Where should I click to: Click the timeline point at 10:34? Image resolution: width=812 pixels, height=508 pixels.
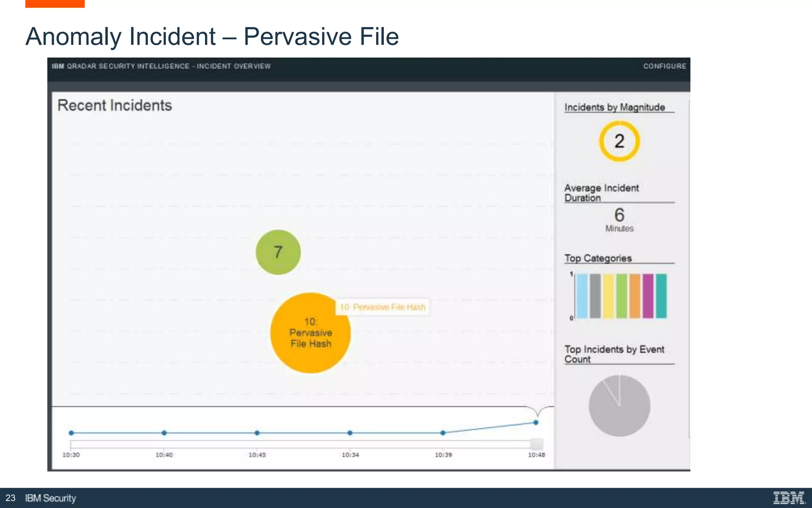pos(350,433)
